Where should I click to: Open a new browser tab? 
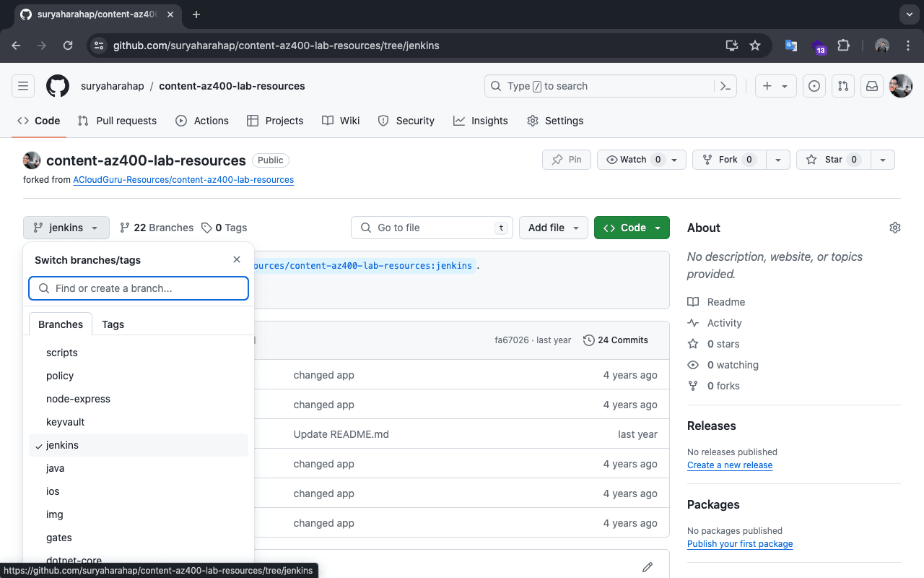click(x=196, y=14)
